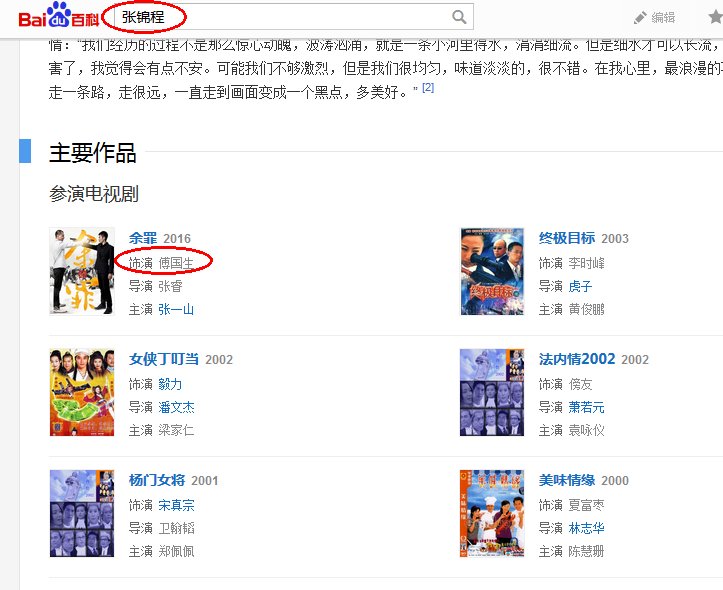Click the 终极目标 poster thumbnail
This screenshot has width=723, height=590.
(492, 271)
